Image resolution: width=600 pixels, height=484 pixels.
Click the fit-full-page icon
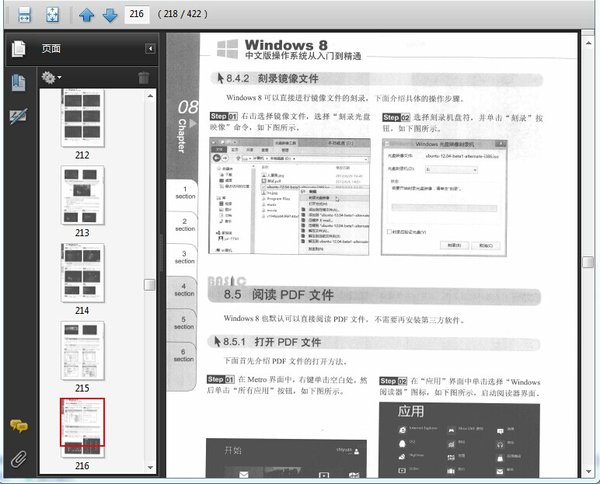[52, 15]
